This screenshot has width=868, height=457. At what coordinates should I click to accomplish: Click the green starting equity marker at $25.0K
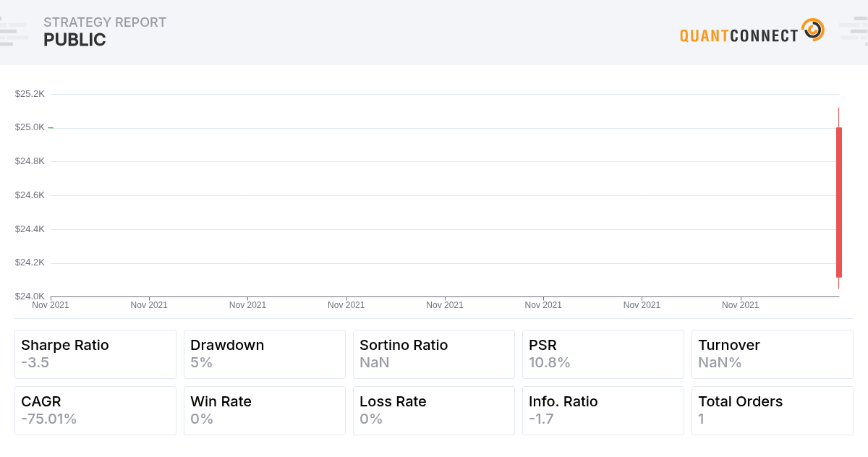click(51, 128)
